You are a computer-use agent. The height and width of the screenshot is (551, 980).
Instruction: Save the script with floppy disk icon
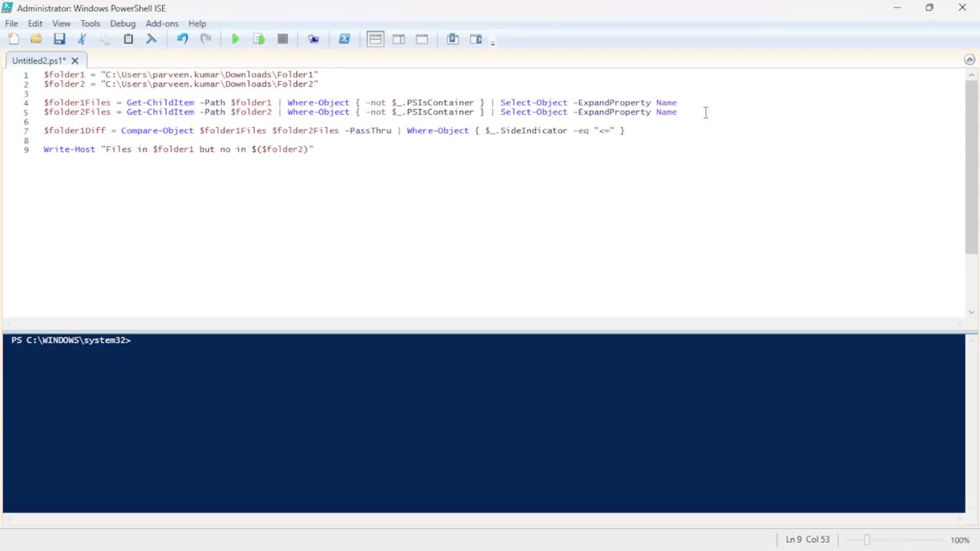pyautogui.click(x=59, y=39)
